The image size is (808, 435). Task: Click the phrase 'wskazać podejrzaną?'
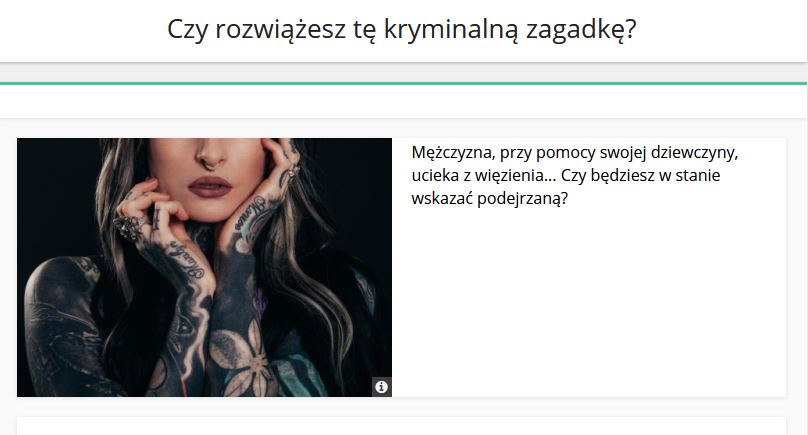(x=490, y=198)
